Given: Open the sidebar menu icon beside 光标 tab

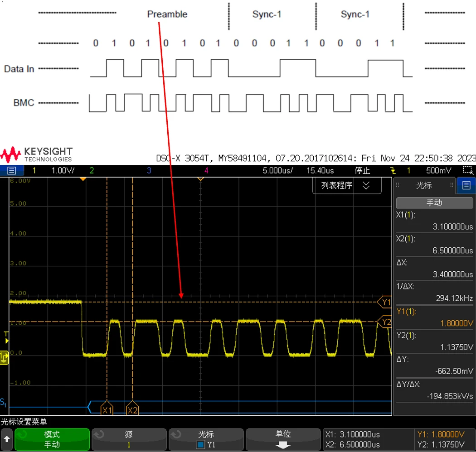Looking at the screenshot, I should [466, 185].
